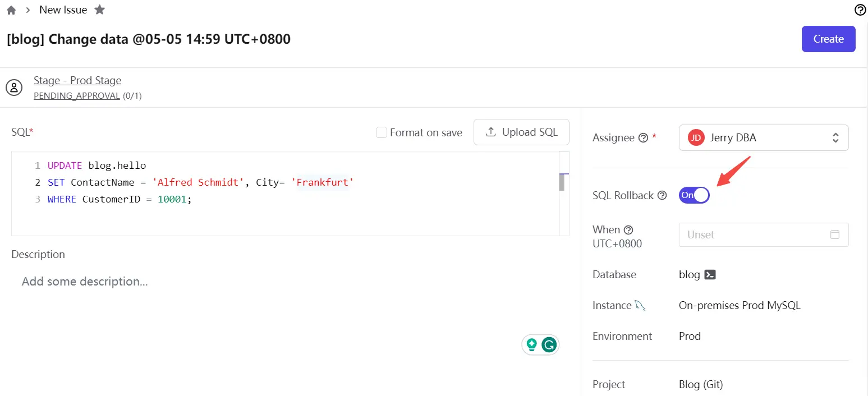The width and height of the screenshot is (868, 396).
Task: Click the SQL editor scrollbar thumb
Action: point(562,183)
